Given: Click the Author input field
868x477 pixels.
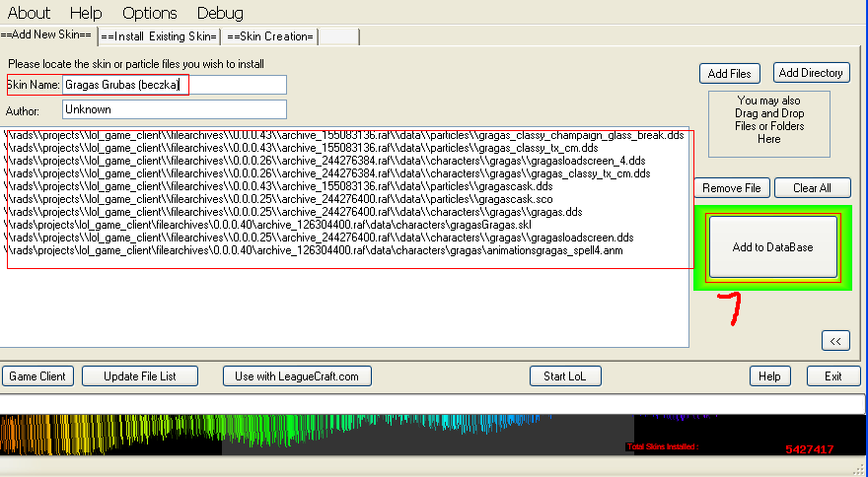Looking at the screenshot, I should tap(175, 109).
